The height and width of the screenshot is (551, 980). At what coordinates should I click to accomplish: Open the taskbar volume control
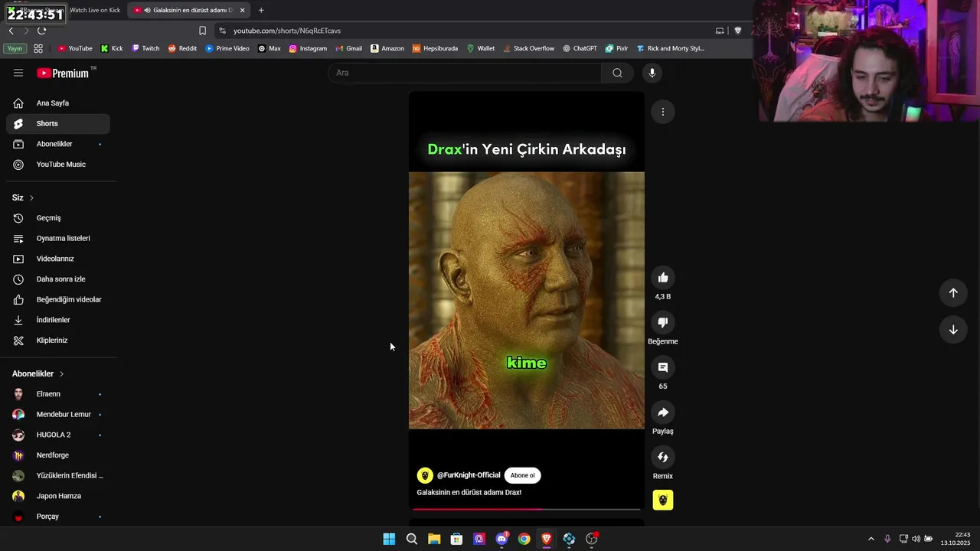[916, 539]
